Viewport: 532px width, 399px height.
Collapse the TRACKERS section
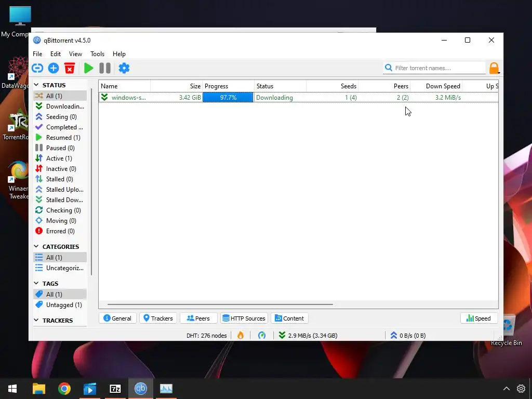click(36, 320)
